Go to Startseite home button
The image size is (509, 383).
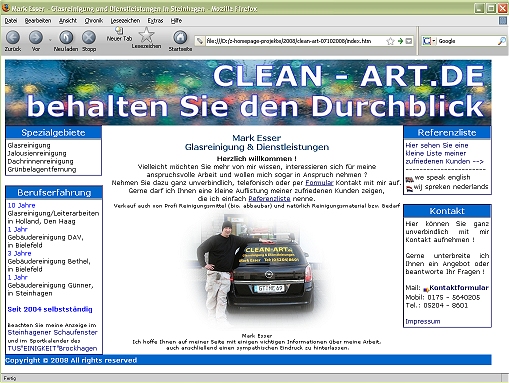coord(180,37)
